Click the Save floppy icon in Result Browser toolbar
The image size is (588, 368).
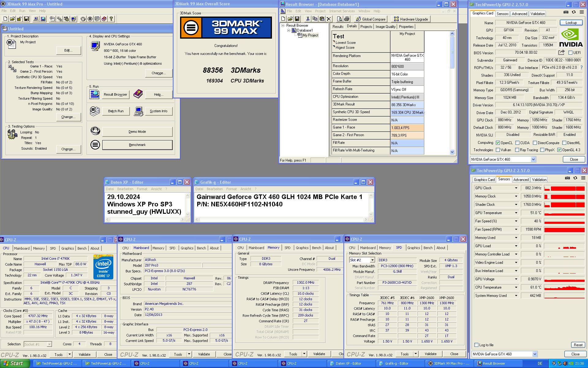point(297,19)
